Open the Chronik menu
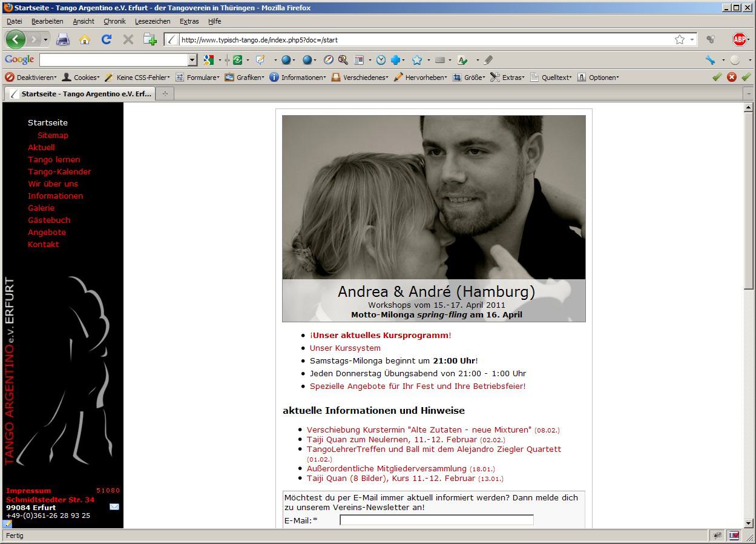756x544 pixels. point(114,21)
